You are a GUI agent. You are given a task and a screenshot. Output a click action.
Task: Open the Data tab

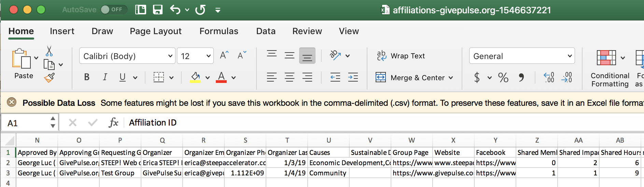[x=266, y=31]
